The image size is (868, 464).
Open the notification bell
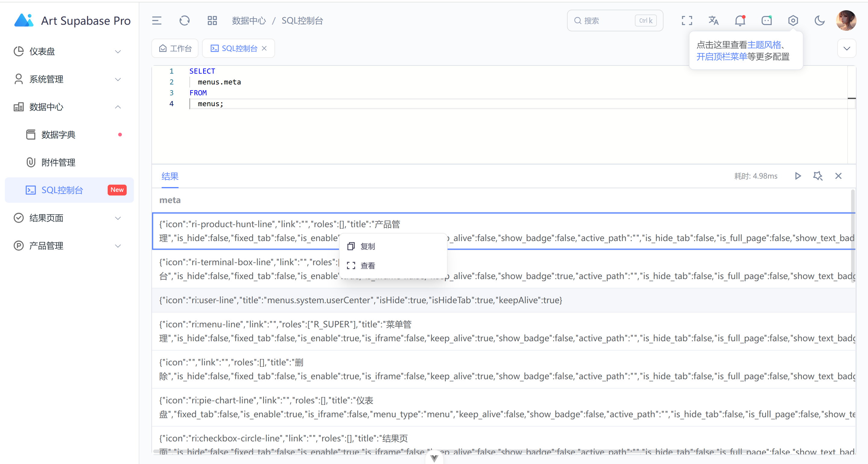[x=740, y=21]
